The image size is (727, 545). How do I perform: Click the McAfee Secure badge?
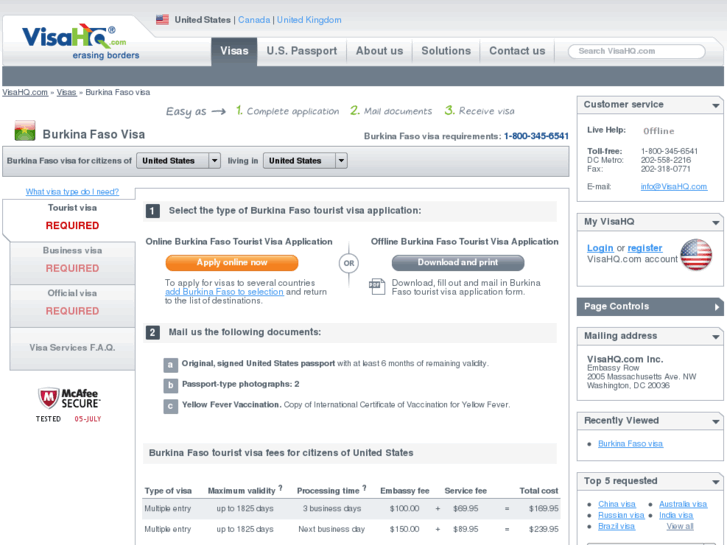69,405
